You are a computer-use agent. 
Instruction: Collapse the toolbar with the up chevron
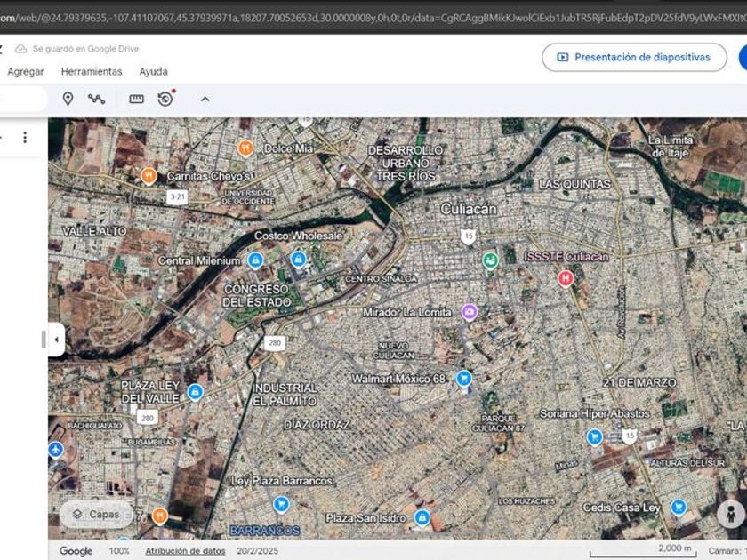(x=205, y=99)
